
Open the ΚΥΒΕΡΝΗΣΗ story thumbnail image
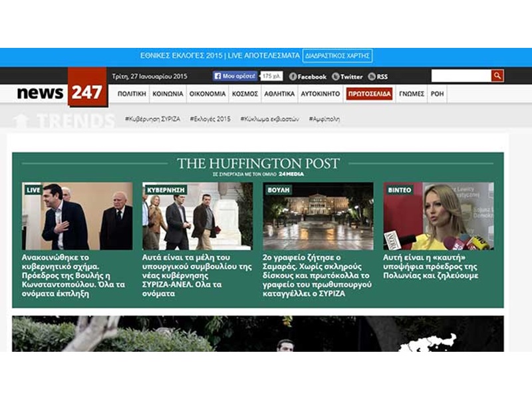pyautogui.click(x=198, y=216)
